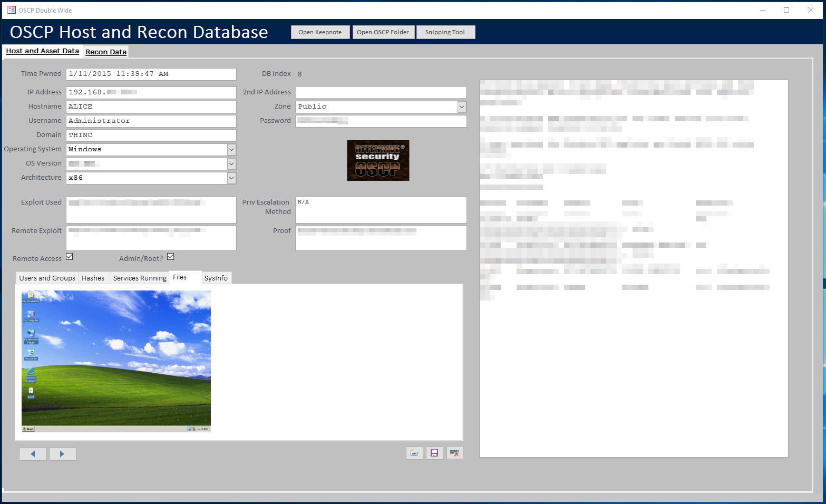This screenshot has width=826, height=504.
Task: Go to previous record with left arrow
Action: [33, 454]
